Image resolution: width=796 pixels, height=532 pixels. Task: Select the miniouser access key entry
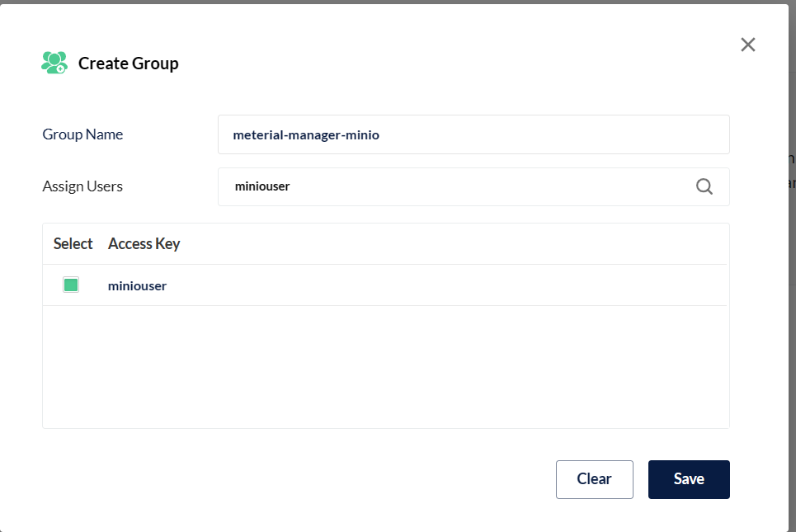click(x=137, y=286)
